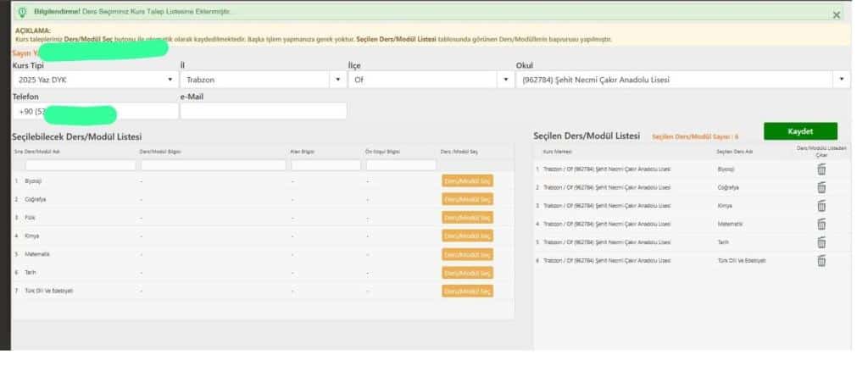Open the Kurs Tipi dropdown
The width and height of the screenshot is (868, 366).
click(x=93, y=80)
